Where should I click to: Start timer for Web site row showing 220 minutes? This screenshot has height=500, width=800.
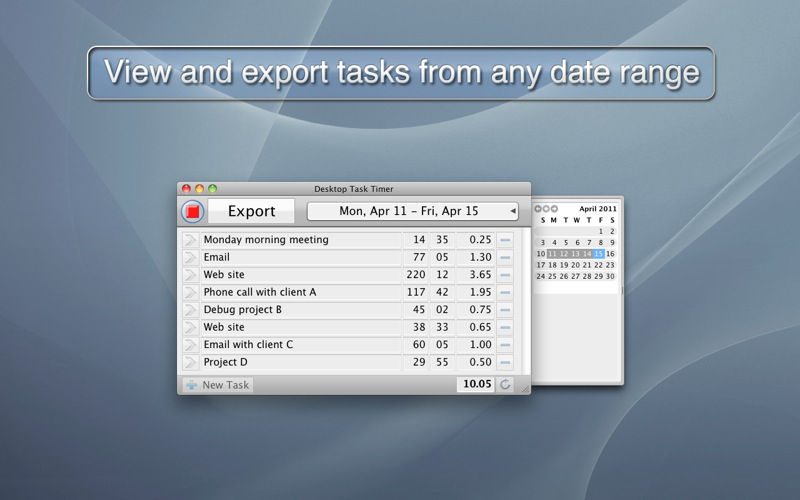[x=190, y=274]
